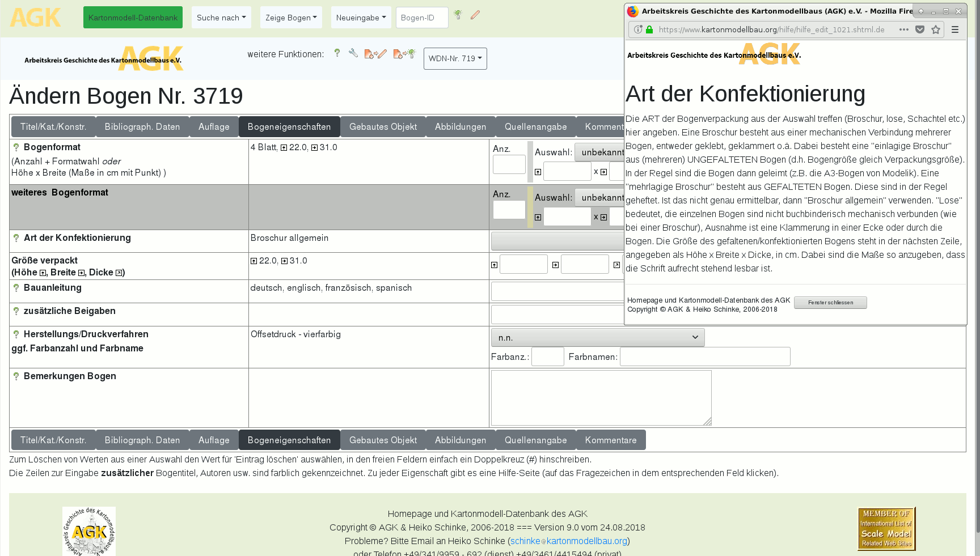Switch to top Abbildungen tab
The image size is (980, 556).
(x=461, y=127)
